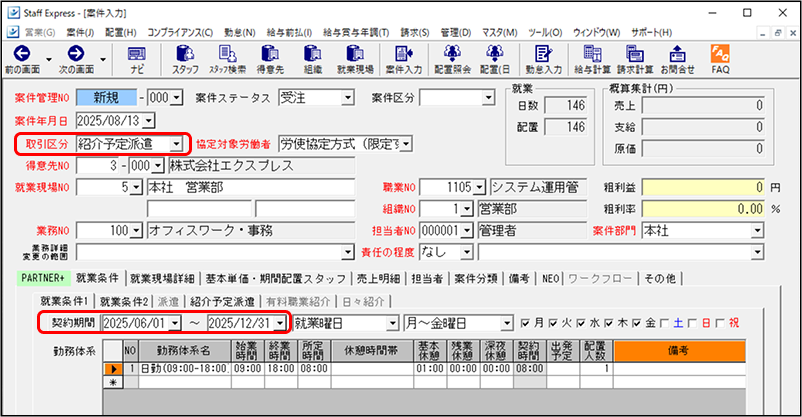802x417 pixels.
Task: Open the 責任の程度 dropdown
Action: click(x=466, y=252)
